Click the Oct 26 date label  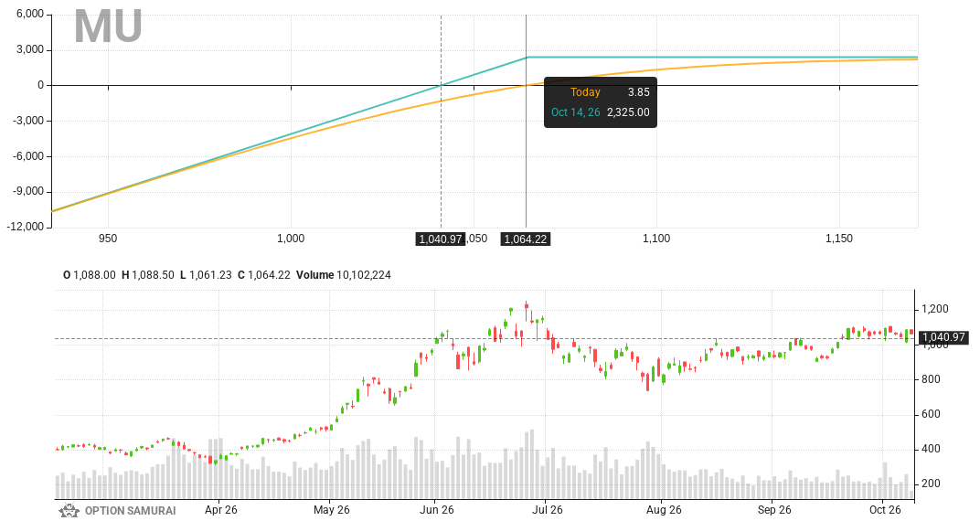pyautogui.click(x=885, y=510)
